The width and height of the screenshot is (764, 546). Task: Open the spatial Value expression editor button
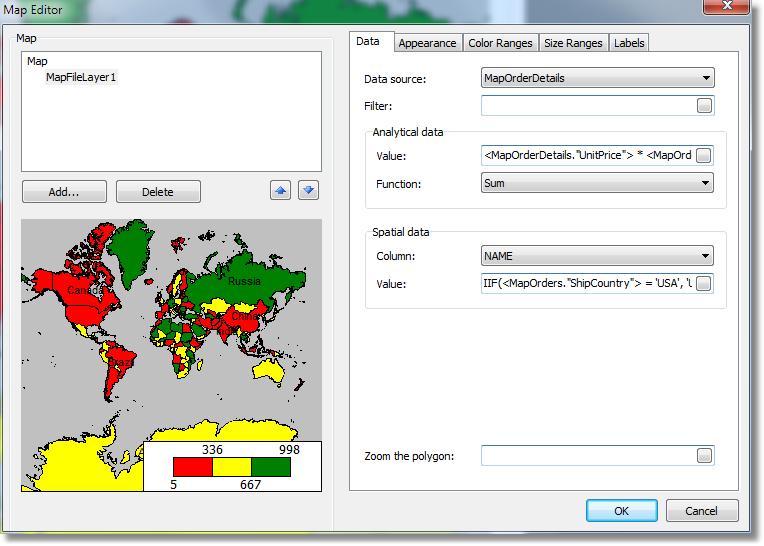point(704,285)
